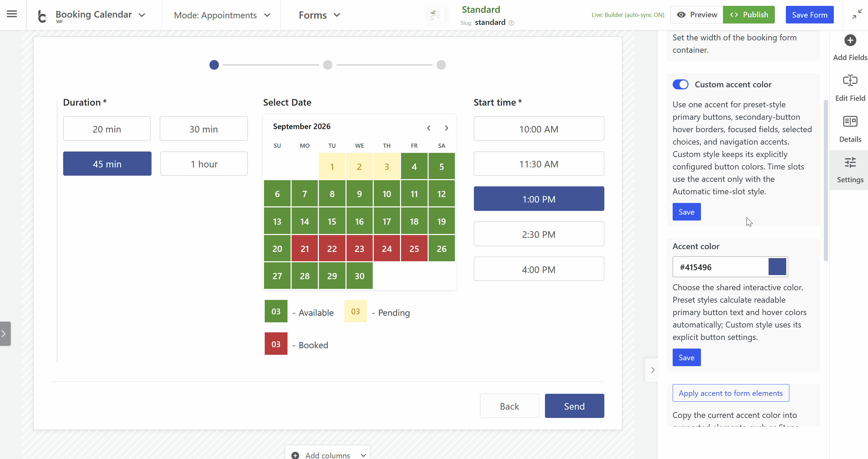Toggle the Custom accent color switch
This screenshot has width=868, height=459.
pos(680,85)
